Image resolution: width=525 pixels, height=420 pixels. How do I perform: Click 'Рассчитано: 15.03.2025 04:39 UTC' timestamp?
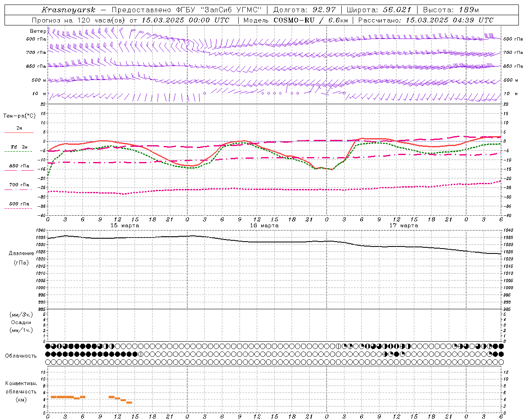pyautogui.click(x=426, y=20)
